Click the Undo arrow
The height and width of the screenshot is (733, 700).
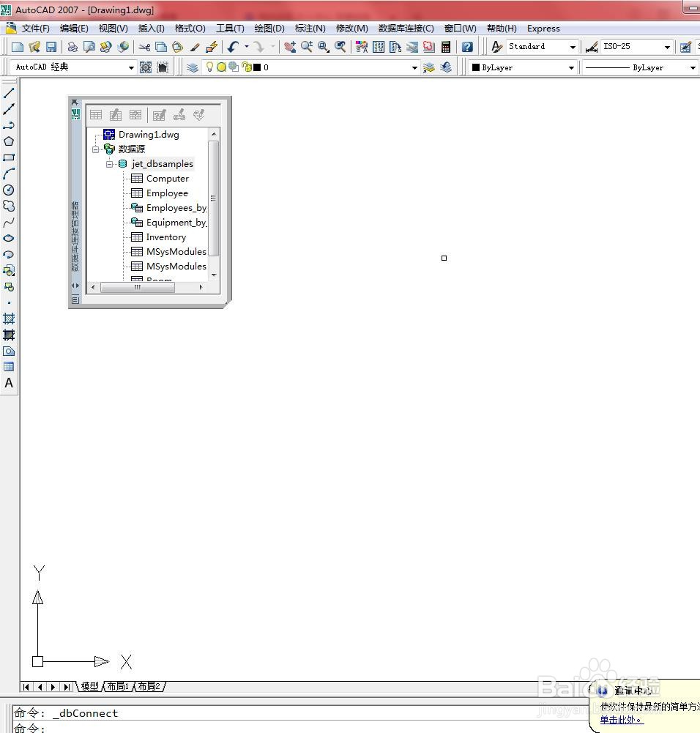pyautogui.click(x=233, y=47)
